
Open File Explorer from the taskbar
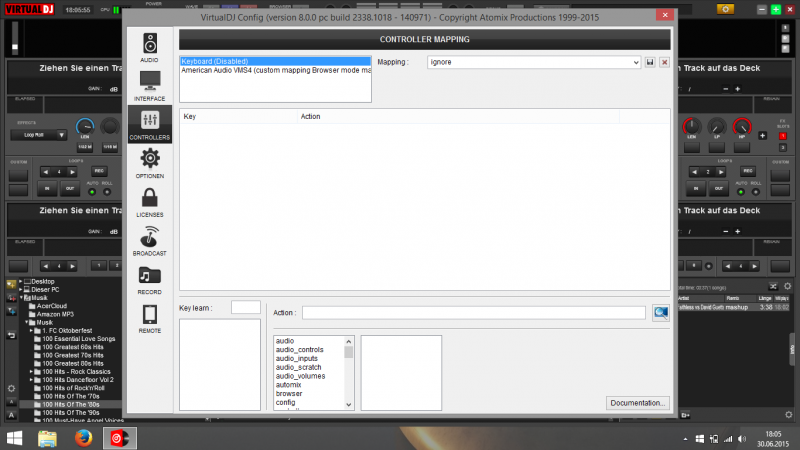click(x=47, y=438)
